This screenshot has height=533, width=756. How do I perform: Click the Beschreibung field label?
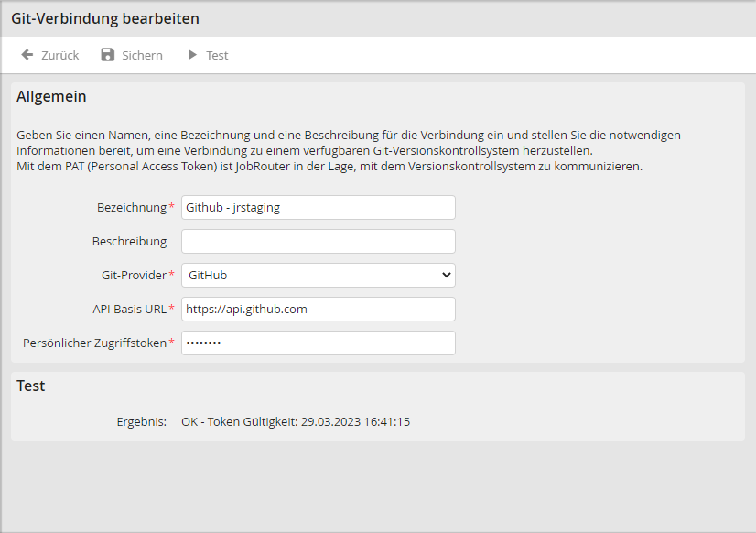129,241
